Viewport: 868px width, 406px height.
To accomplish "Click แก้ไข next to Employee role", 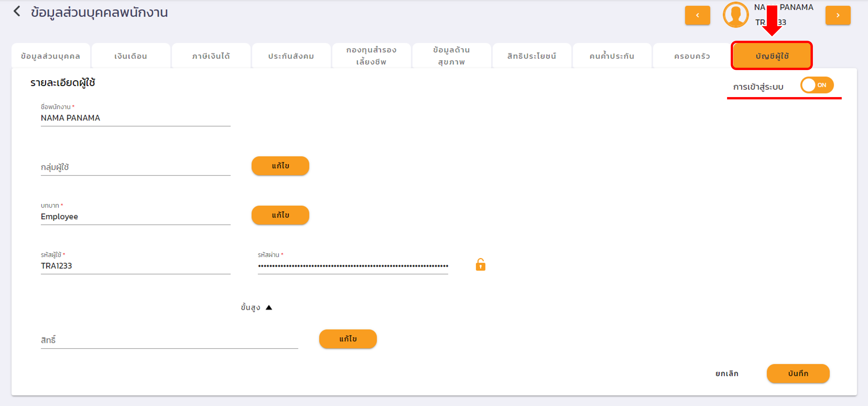I will (x=280, y=215).
